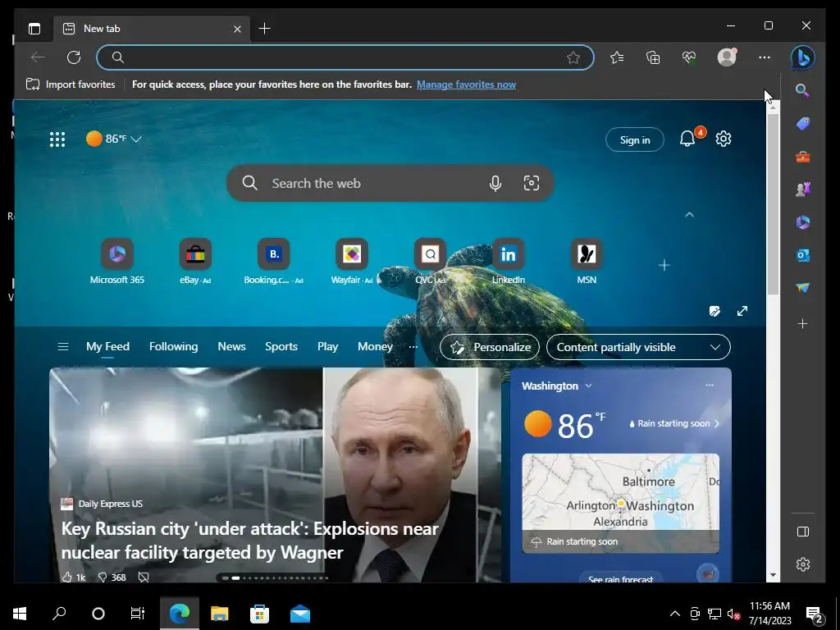Select the News tab
Screen dimensions: 840x630
click(x=231, y=347)
